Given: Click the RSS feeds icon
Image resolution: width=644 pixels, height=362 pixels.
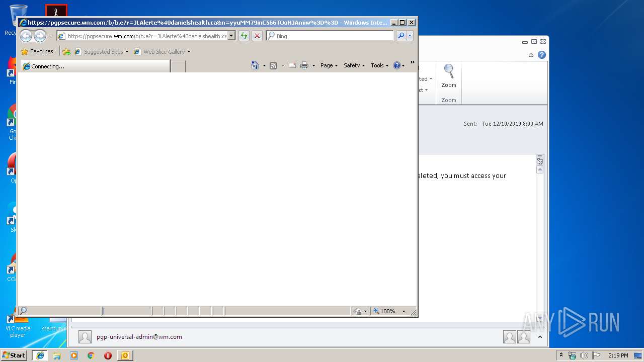Looking at the screenshot, I should (x=273, y=65).
